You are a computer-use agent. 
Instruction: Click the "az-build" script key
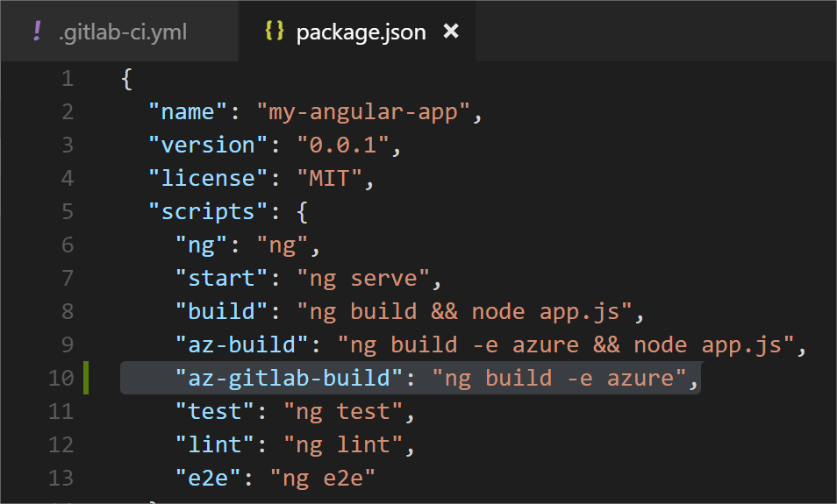click(x=242, y=345)
